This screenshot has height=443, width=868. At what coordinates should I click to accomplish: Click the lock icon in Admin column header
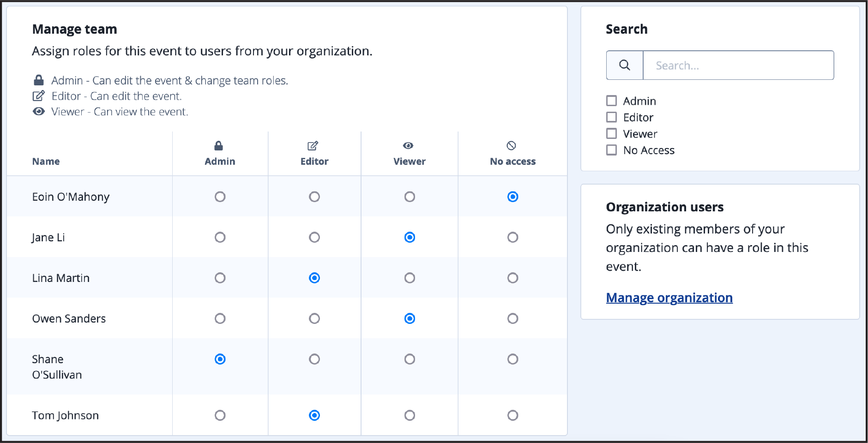(219, 146)
